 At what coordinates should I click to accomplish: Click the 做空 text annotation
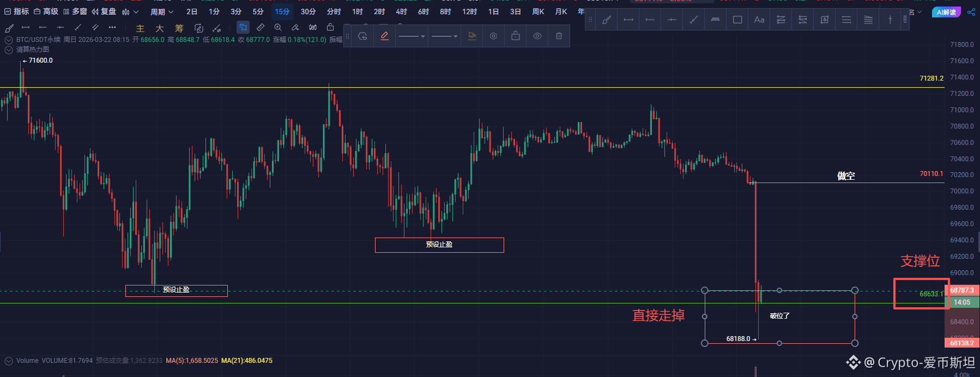(846, 175)
